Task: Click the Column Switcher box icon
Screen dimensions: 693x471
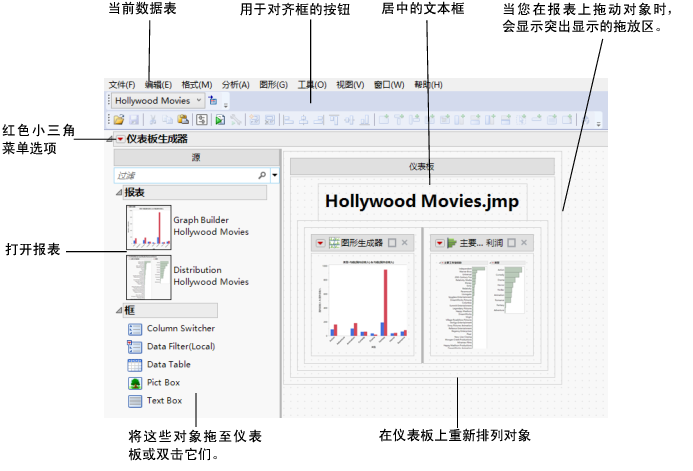Action: click(x=135, y=329)
